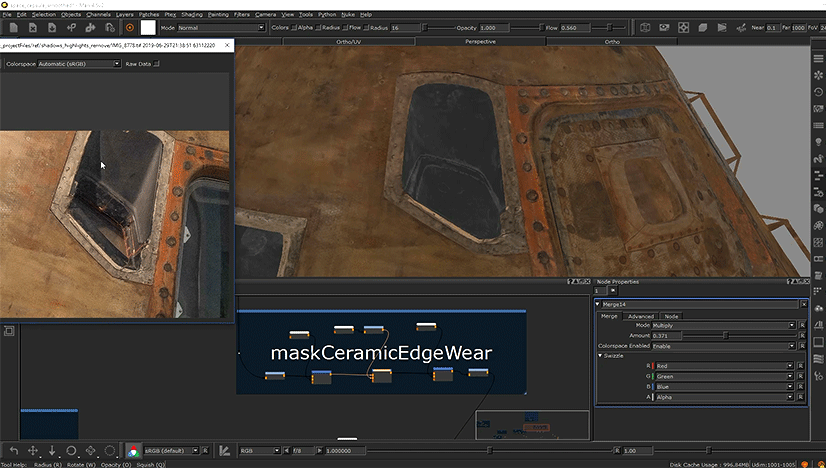
Task: Switch to the Ortho view tab
Action: (612, 42)
